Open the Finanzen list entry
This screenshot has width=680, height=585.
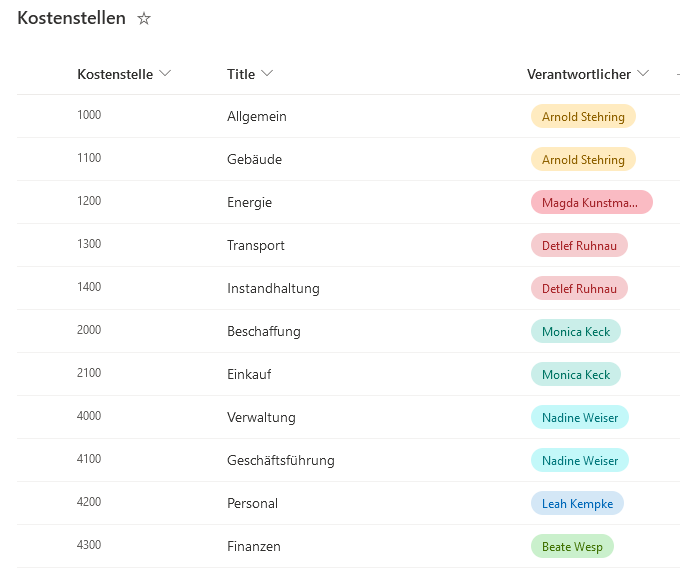253,547
